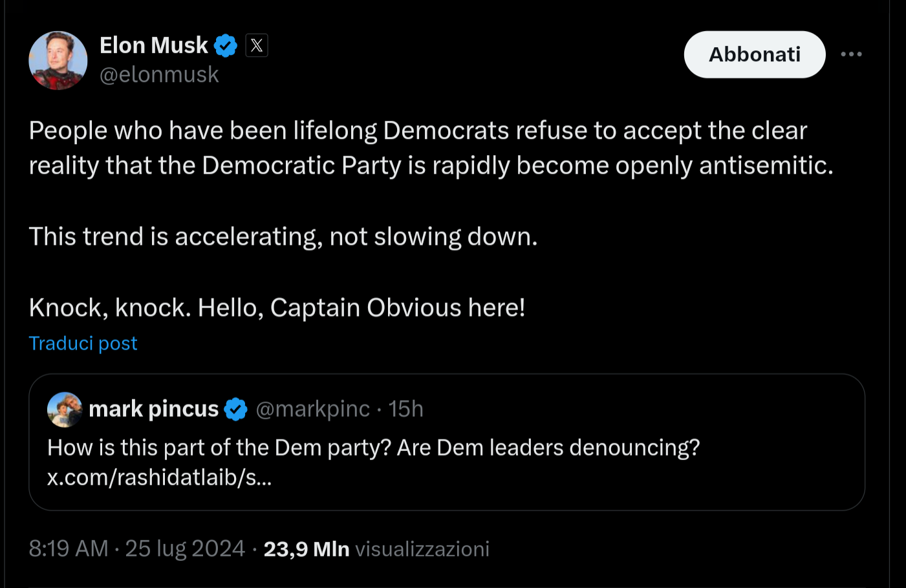Click mark pincus's profile avatar
The height and width of the screenshot is (588, 906).
64,409
